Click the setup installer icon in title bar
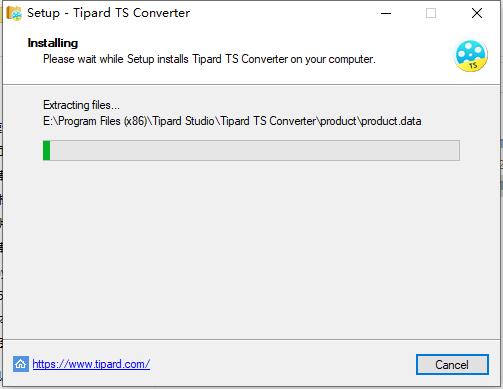The height and width of the screenshot is (389, 503). [x=14, y=13]
